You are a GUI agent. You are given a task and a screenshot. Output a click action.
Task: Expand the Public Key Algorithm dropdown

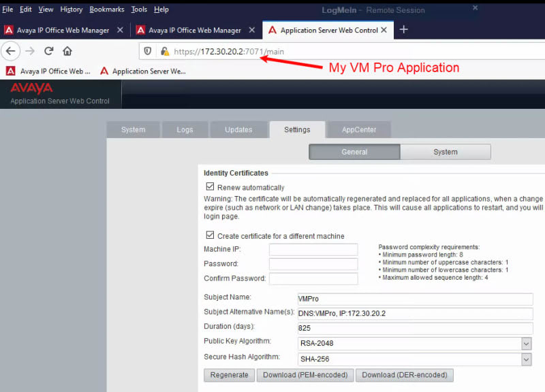click(526, 344)
